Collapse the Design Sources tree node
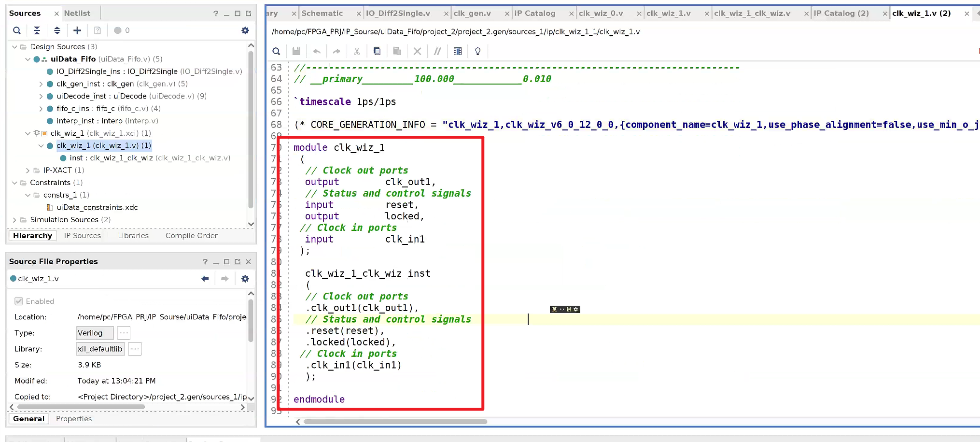The height and width of the screenshot is (442, 980). point(14,47)
